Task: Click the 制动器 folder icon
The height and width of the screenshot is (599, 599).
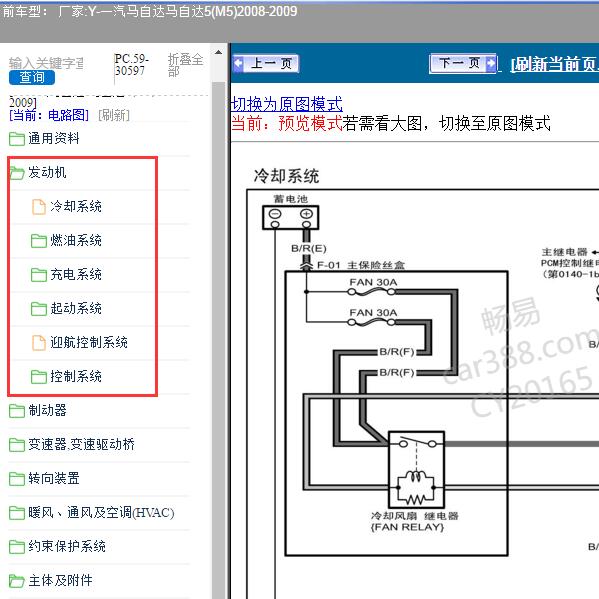Action: click(x=17, y=411)
